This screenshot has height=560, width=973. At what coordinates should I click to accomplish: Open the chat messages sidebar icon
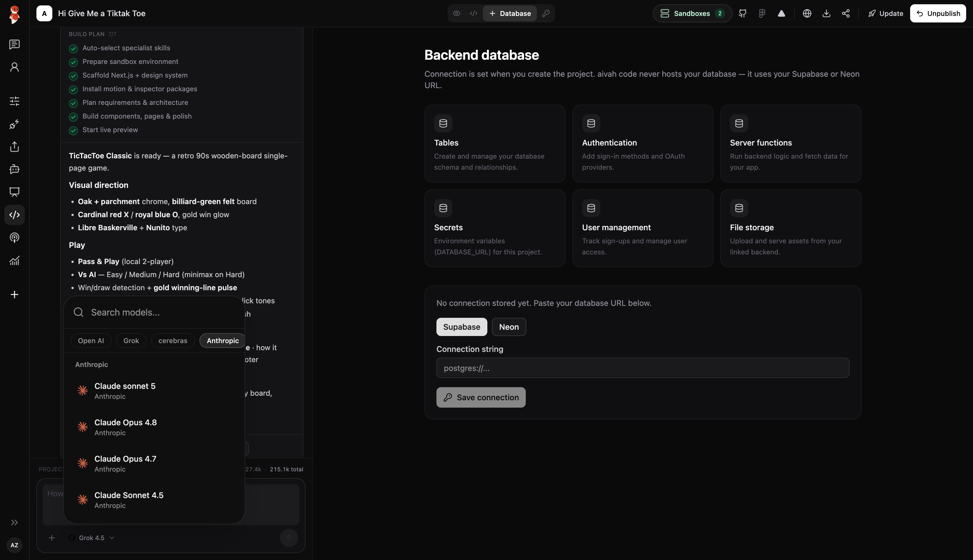tap(14, 44)
